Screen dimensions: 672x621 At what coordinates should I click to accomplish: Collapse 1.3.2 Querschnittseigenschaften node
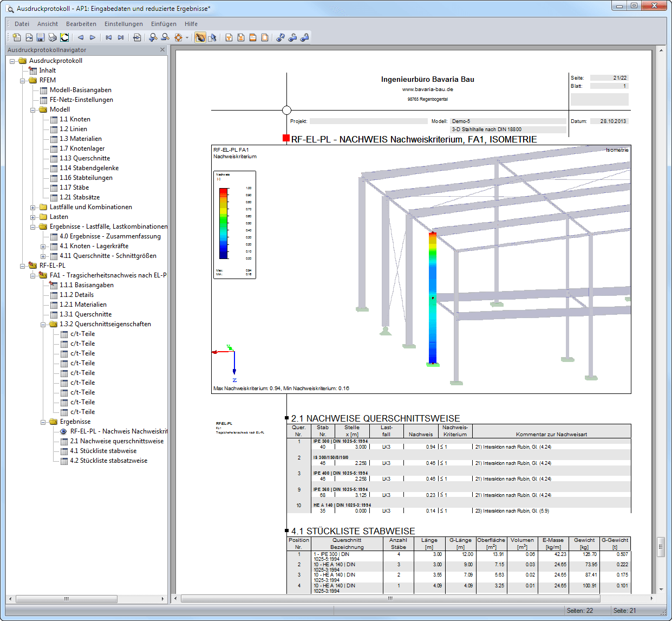(x=43, y=325)
